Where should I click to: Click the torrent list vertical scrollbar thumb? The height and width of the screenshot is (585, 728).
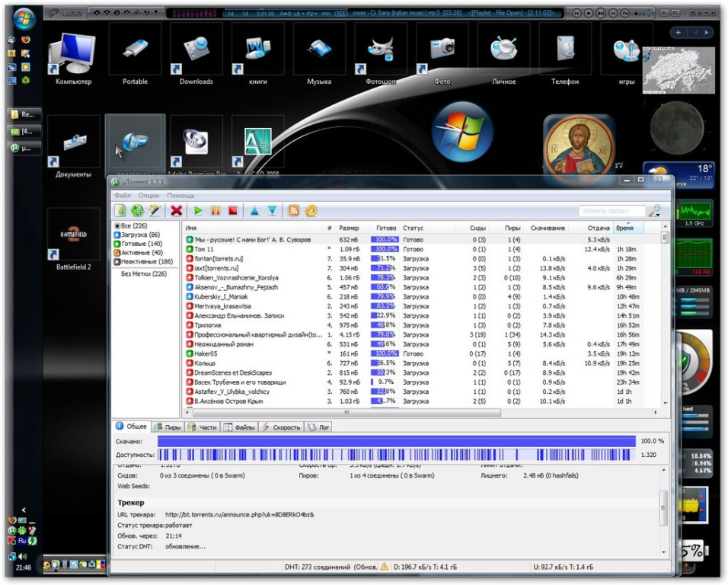pos(665,238)
